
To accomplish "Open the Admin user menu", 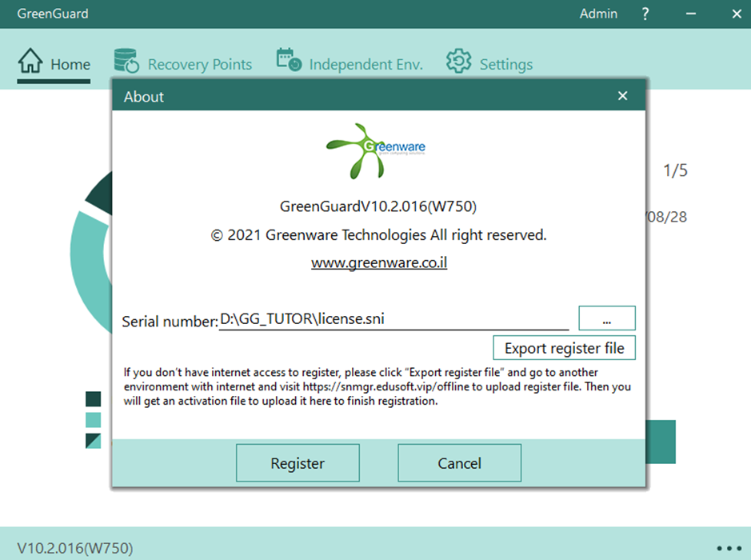I will pos(598,14).
